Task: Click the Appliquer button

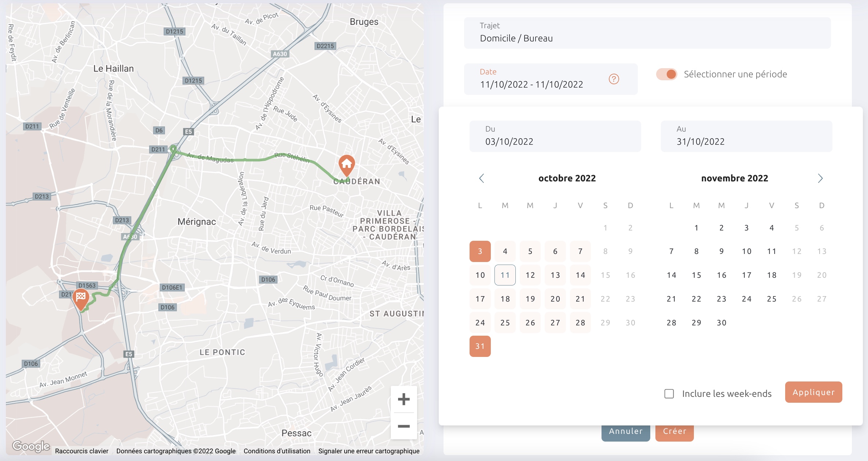Action: [x=813, y=392]
